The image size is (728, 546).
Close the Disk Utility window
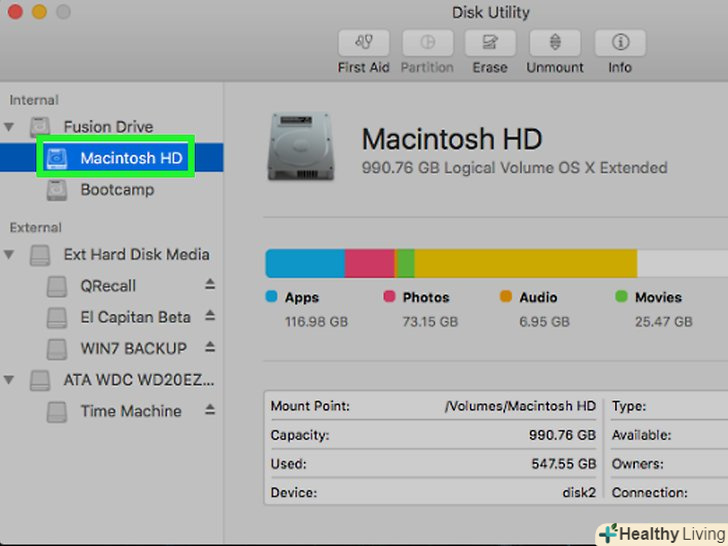(x=15, y=12)
